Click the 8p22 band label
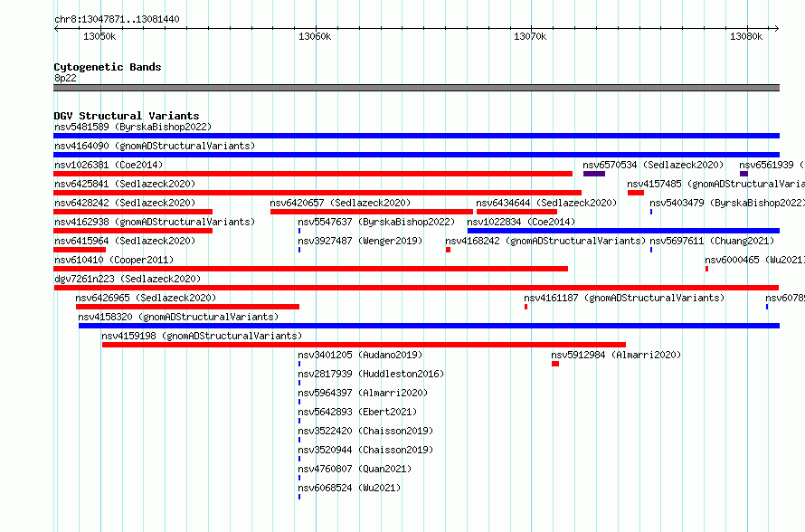805x532 pixels. pos(65,78)
